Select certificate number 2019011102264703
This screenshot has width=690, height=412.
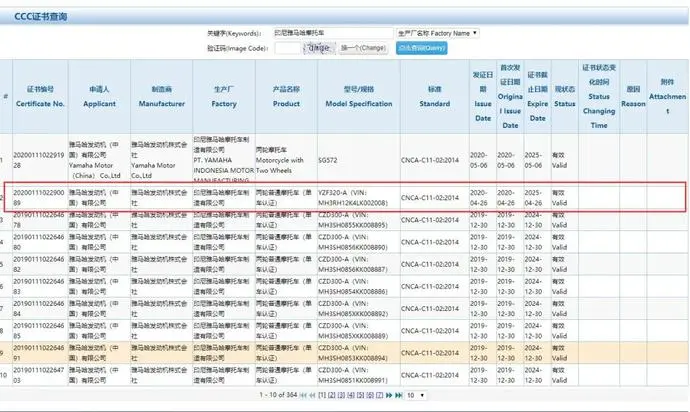pos(39,375)
